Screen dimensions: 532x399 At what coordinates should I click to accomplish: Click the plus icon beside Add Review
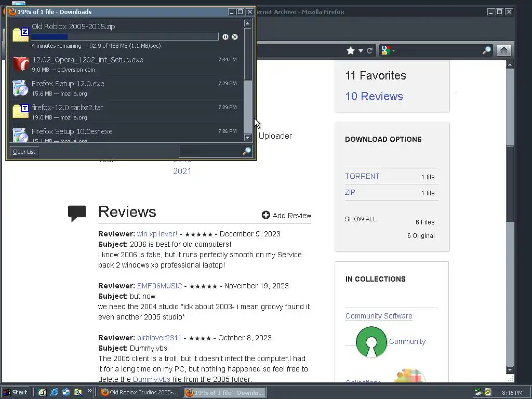[265, 215]
